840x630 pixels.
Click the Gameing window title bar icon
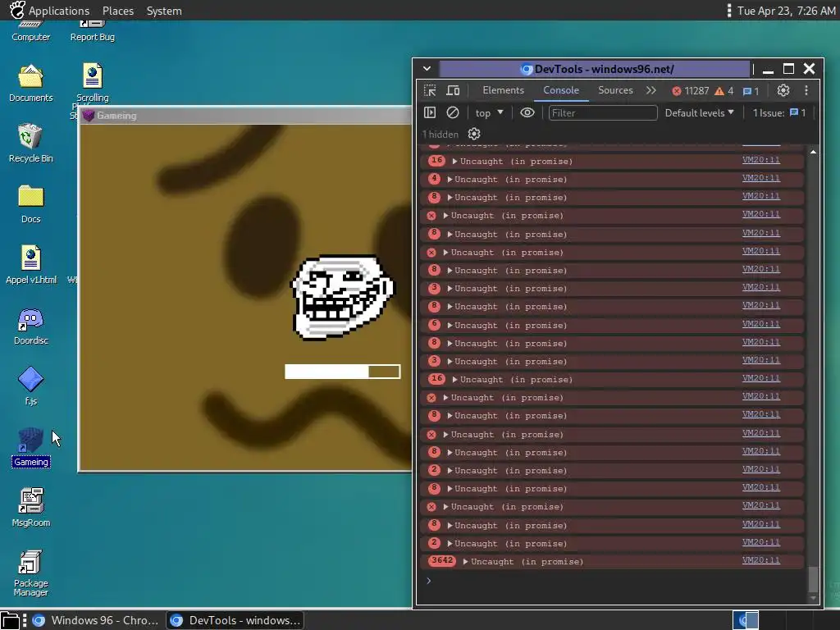(89, 115)
